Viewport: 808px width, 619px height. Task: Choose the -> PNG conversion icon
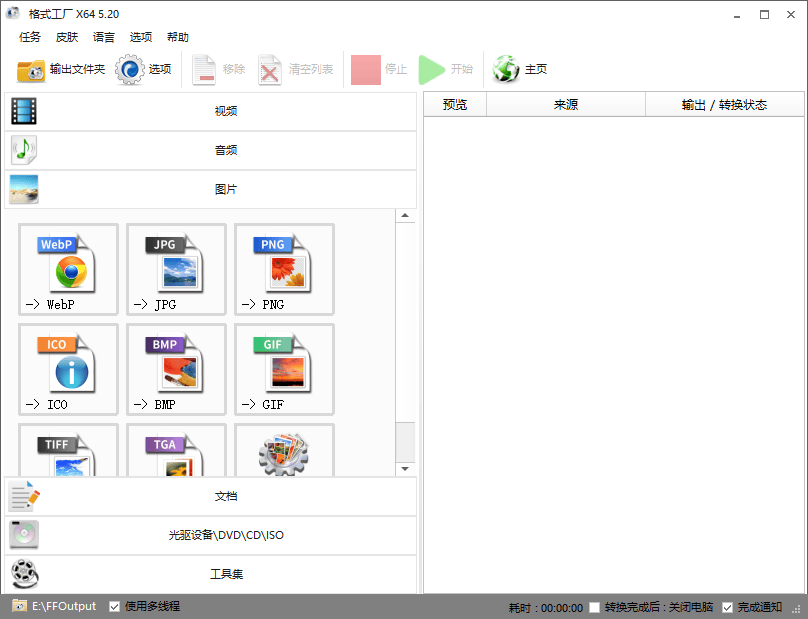tap(284, 270)
